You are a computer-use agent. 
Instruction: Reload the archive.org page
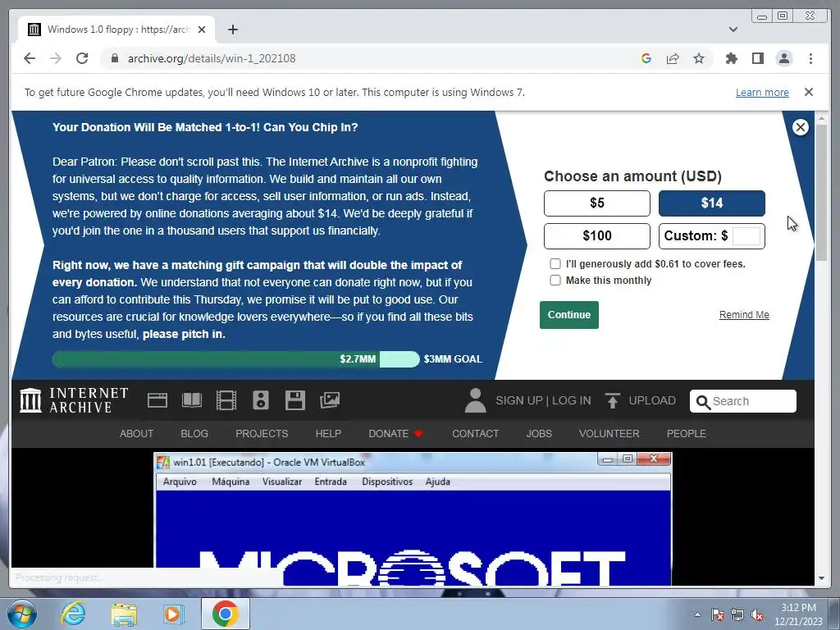coord(82,58)
